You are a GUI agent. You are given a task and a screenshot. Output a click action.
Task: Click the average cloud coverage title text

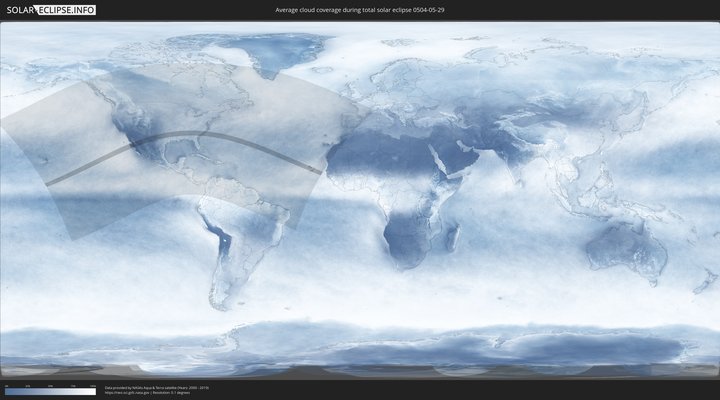(x=360, y=9)
